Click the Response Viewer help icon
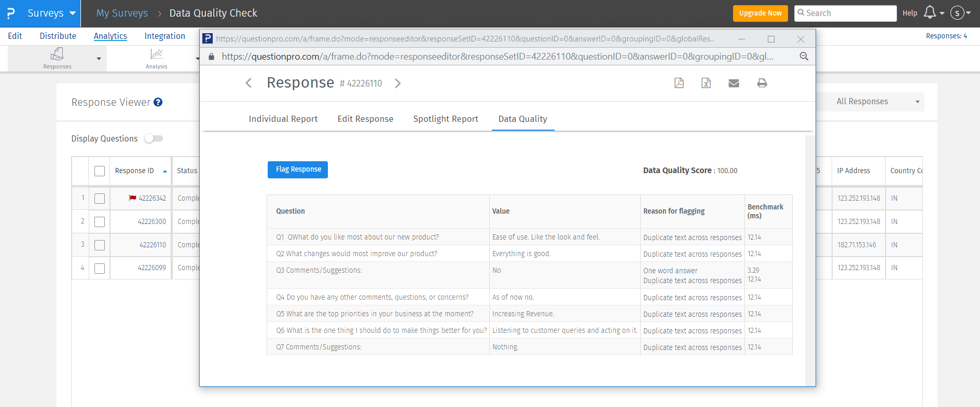This screenshot has width=980, height=407. pos(158,102)
